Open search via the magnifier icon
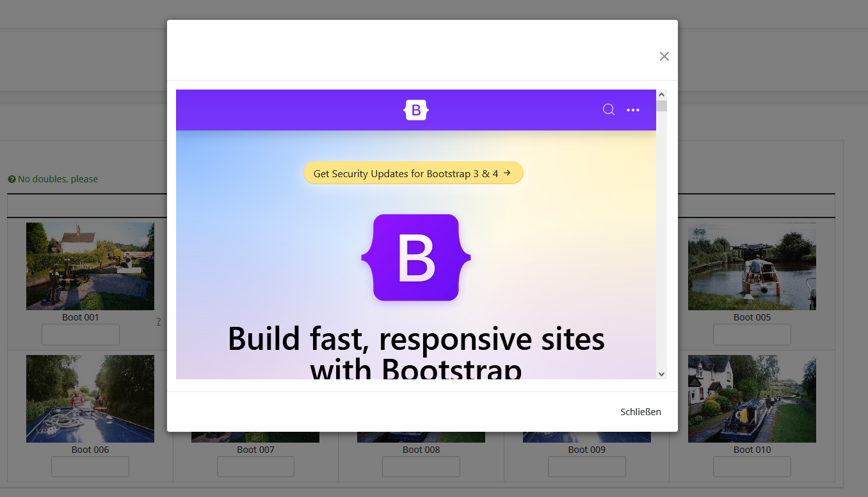 pyautogui.click(x=608, y=110)
